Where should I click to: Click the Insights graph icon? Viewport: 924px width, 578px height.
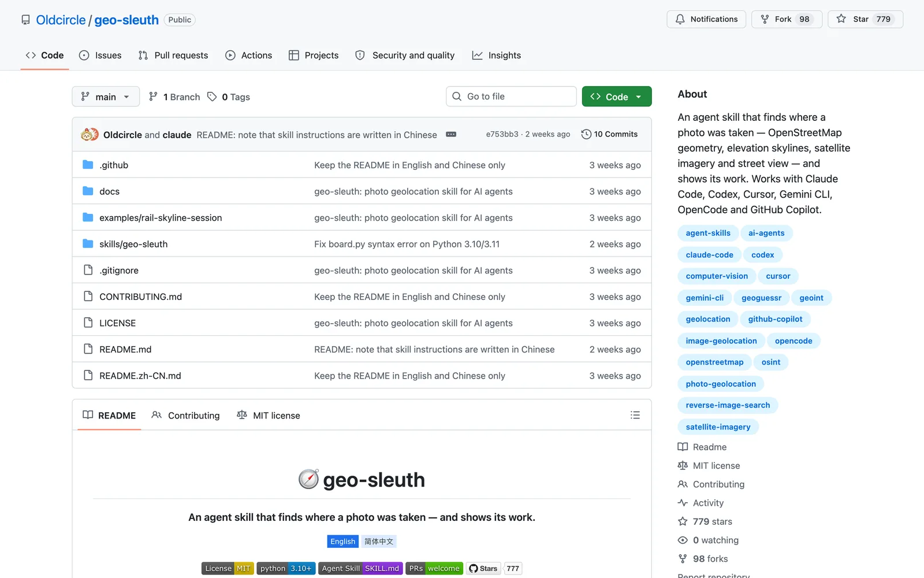click(x=477, y=55)
